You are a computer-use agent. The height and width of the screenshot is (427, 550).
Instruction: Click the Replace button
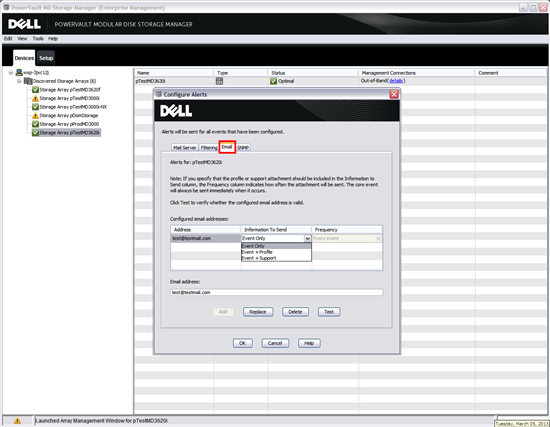[x=258, y=312]
